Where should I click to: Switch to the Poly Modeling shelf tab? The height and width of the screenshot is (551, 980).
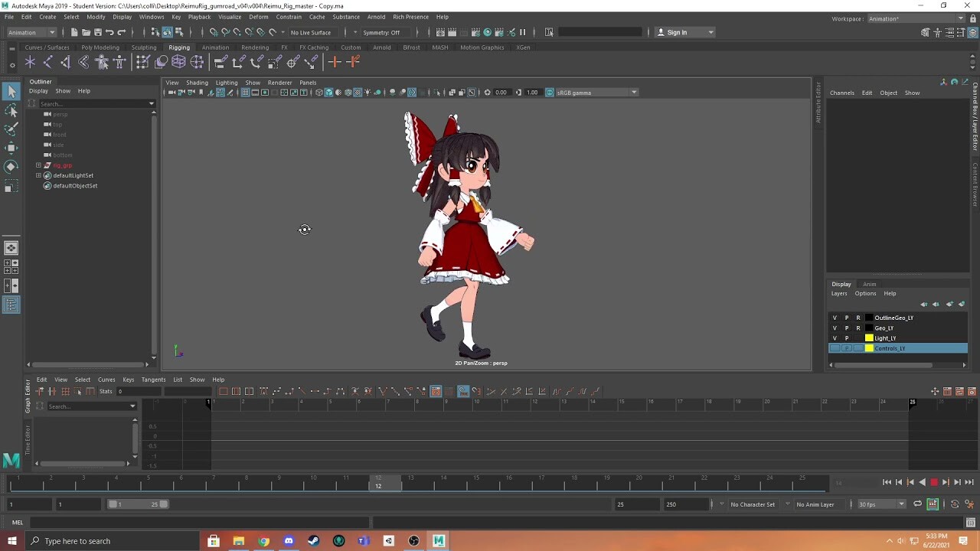click(x=100, y=47)
